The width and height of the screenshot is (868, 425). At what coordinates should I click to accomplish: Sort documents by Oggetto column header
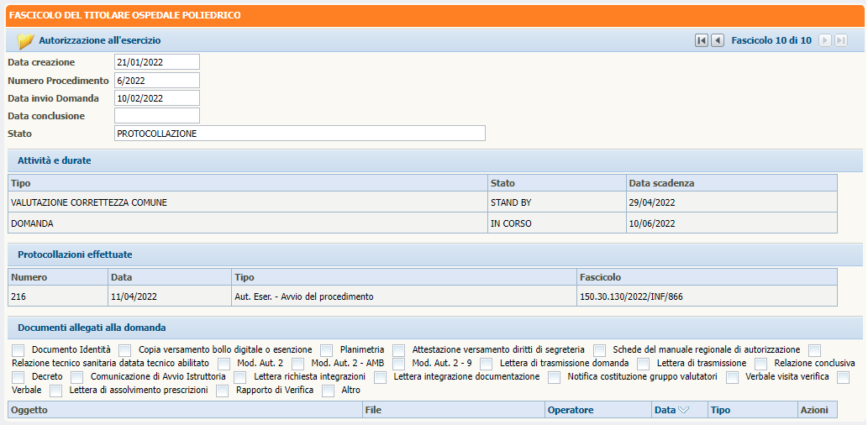click(186, 410)
